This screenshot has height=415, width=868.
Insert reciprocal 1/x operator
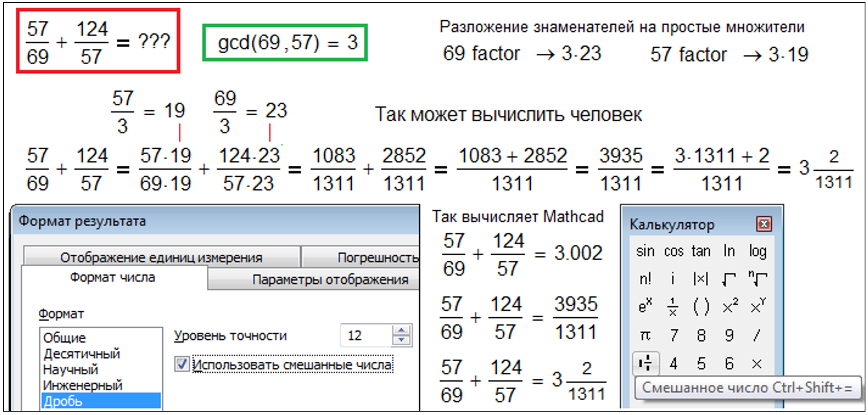[673, 307]
